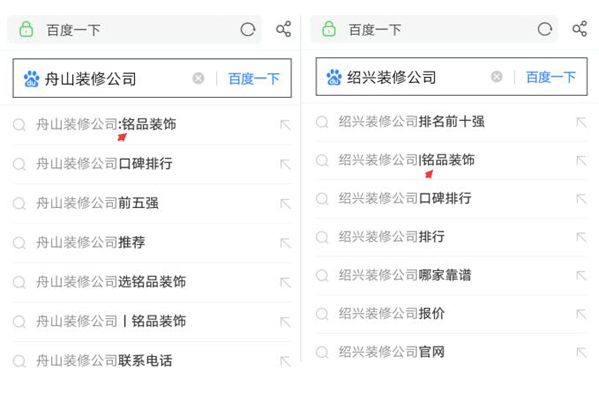The width and height of the screenshot is (599, 395).
Task: Click the left address bar 百度一下 title
Action: pyautogui.click(x=73, y=30)
